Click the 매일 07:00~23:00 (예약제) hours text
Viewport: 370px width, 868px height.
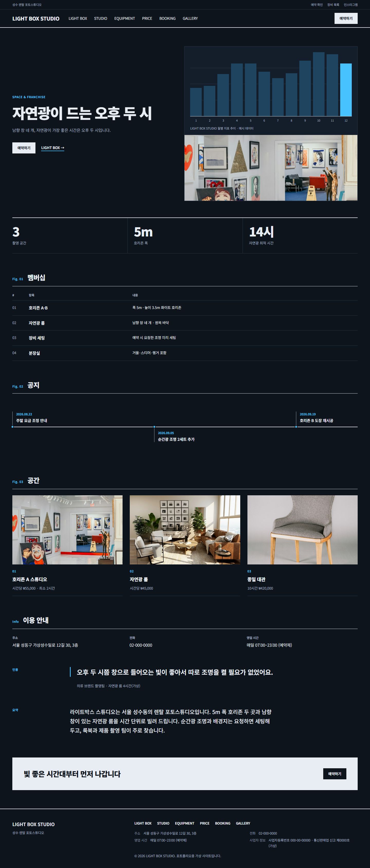[x=269, y=645]
